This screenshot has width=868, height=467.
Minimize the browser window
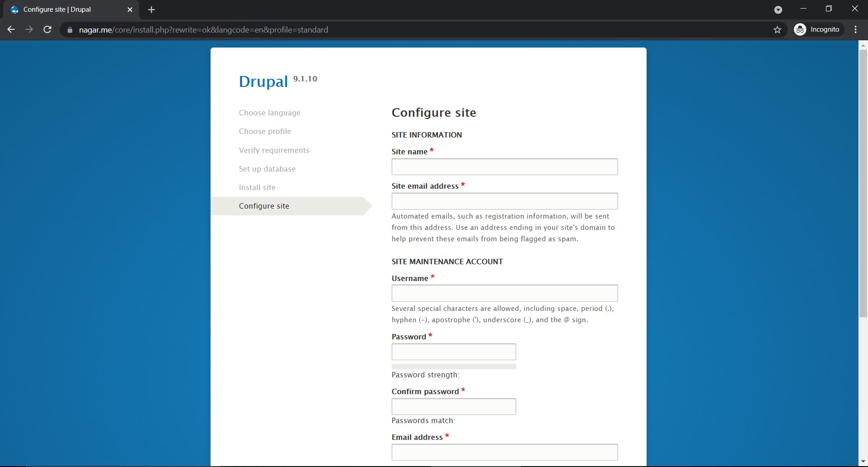point(803,9)
